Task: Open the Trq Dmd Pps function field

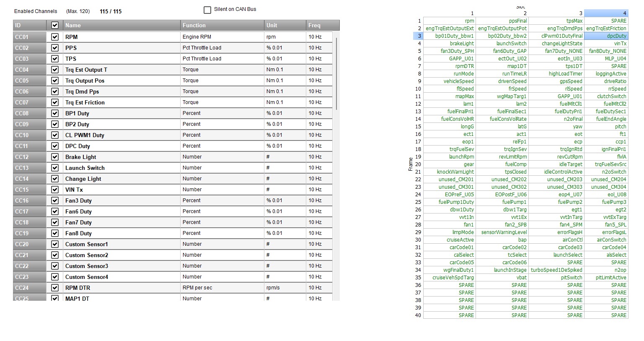Action: tap(222, 91)
